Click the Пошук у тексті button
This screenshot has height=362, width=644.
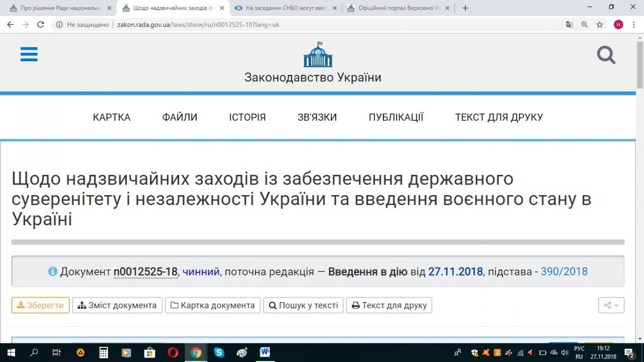coord(303,305)
